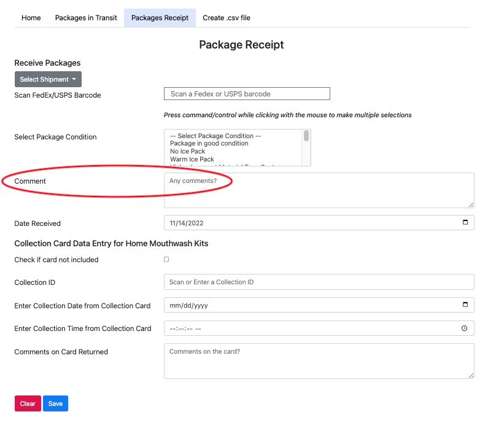Click the Collection Date mm/dd/yyyy field
Screen dimensions: 504x436
[x=319, y=305]
